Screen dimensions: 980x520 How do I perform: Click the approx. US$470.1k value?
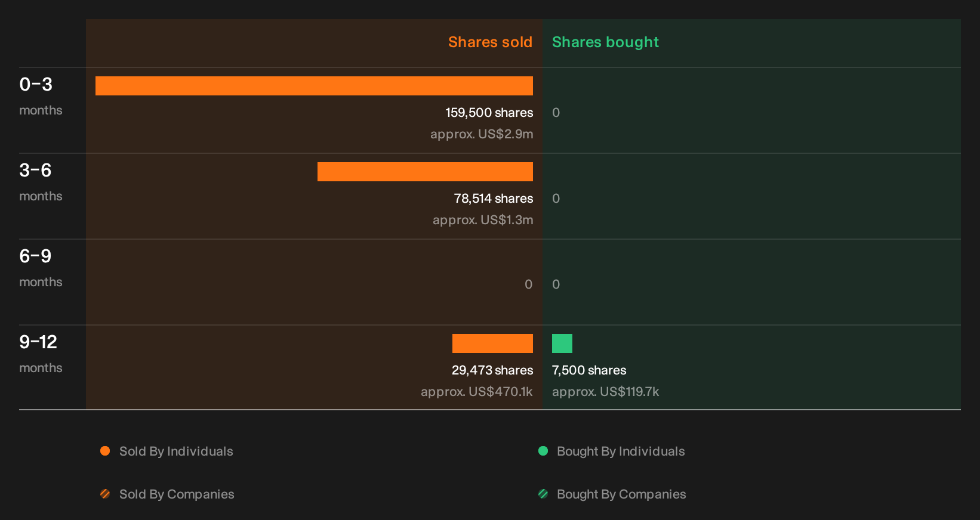[477, 392]
